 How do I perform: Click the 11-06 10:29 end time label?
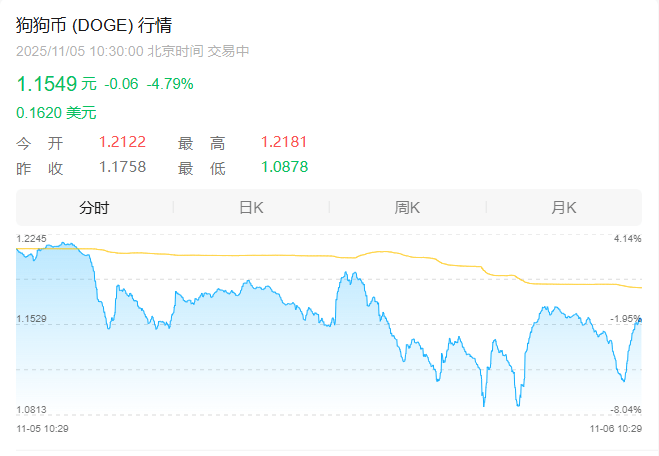[615, 427]
